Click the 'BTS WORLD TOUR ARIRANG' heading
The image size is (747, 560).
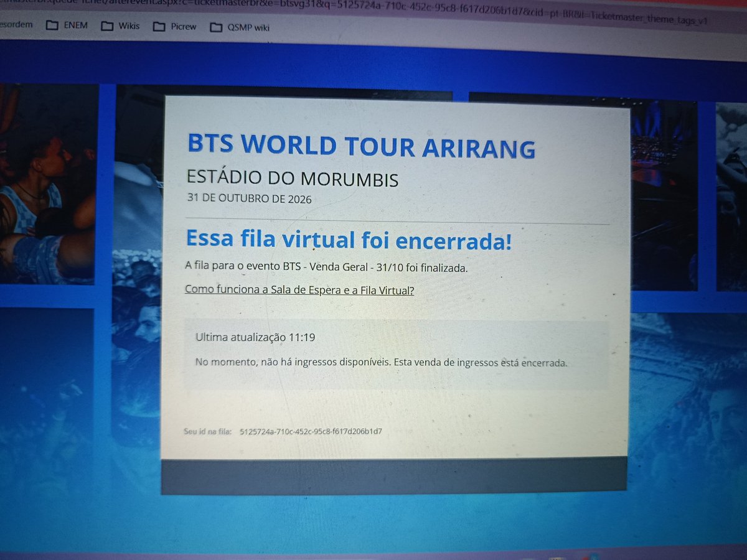[x=361, y=146]
